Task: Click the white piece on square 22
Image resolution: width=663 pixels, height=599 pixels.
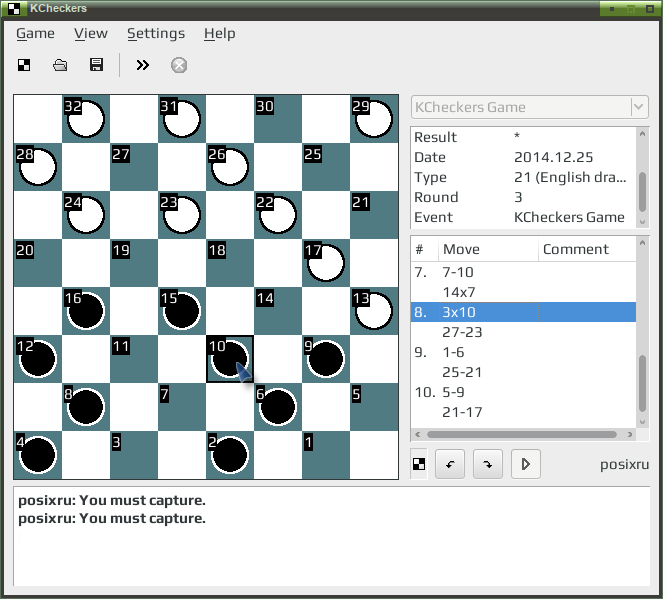Action: tap(278, 215)
